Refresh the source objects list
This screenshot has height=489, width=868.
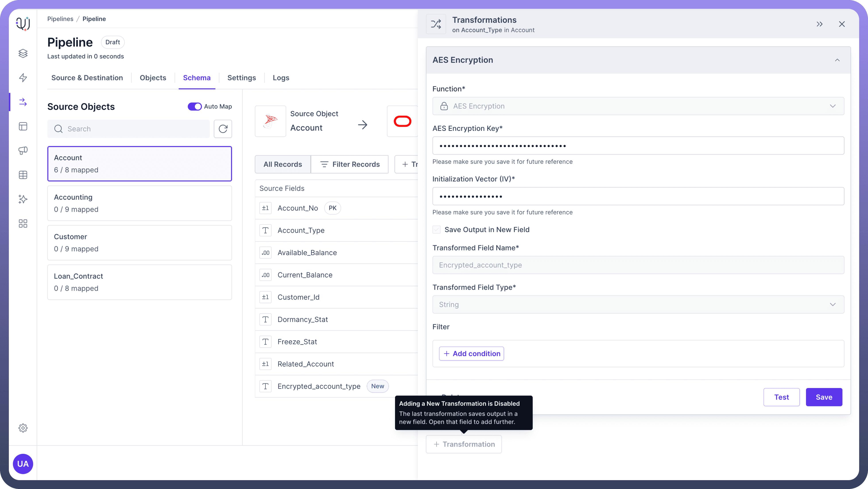(223, 129)
